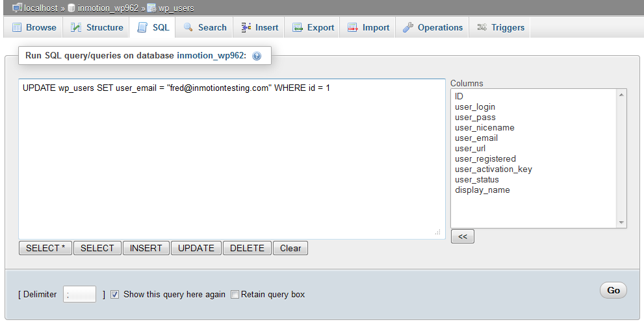Open the Browse tab
The width and height of the screenshot is (644, 322).
(x=34, y=28)
